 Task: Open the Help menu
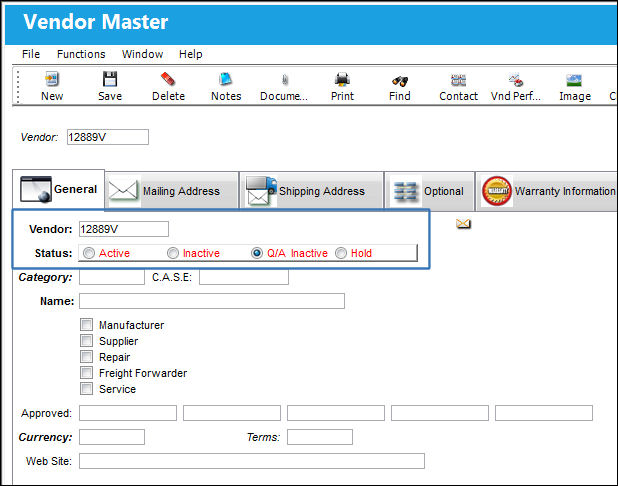(190, 54)
